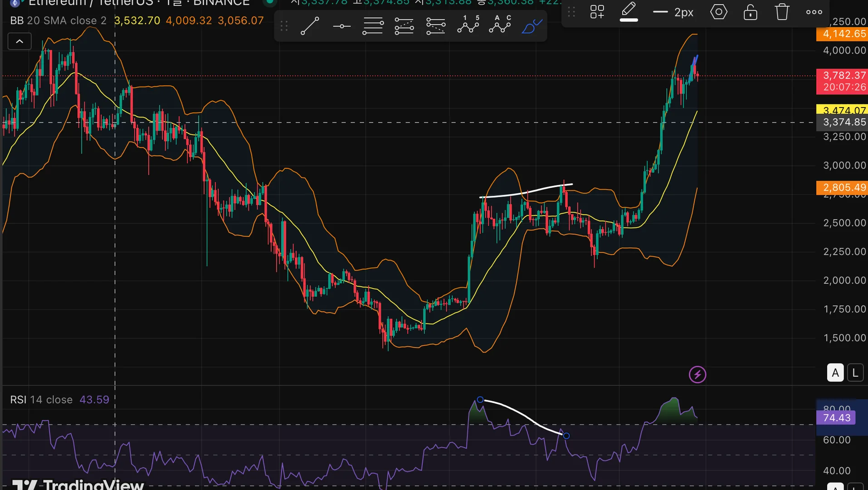Select the Trend Line drawing tool
The height and width of the screenshot is (490, 868).
(310, 26)
